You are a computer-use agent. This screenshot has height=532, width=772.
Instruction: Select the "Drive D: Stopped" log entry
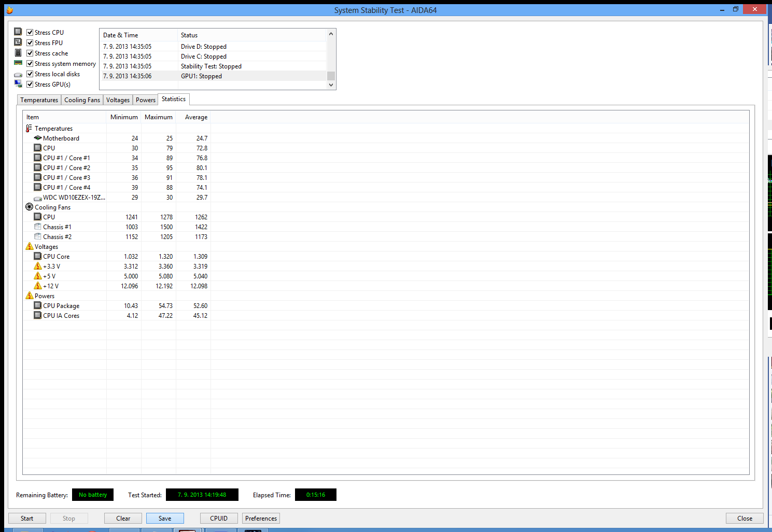pos(213,47)
